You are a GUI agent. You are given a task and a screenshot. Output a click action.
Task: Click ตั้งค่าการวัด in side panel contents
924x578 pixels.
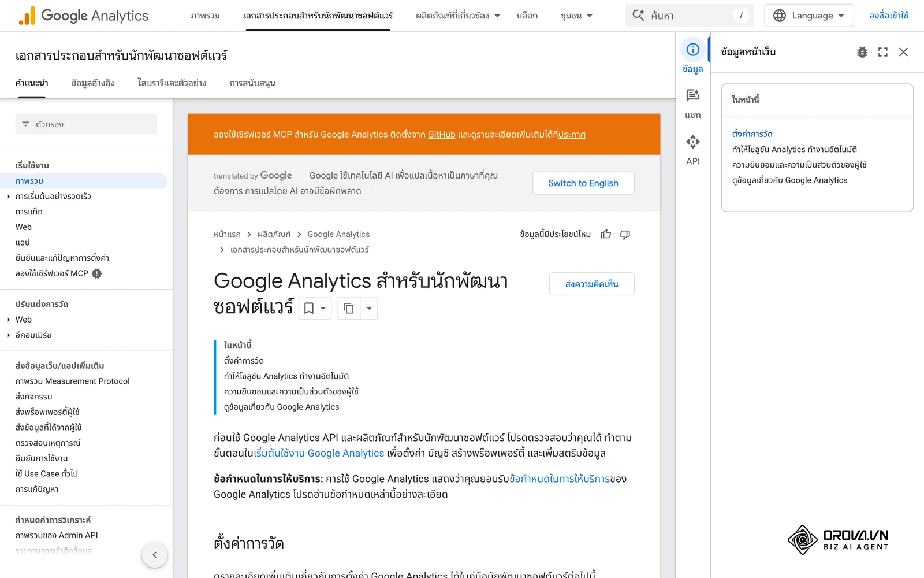pos(752,134)
